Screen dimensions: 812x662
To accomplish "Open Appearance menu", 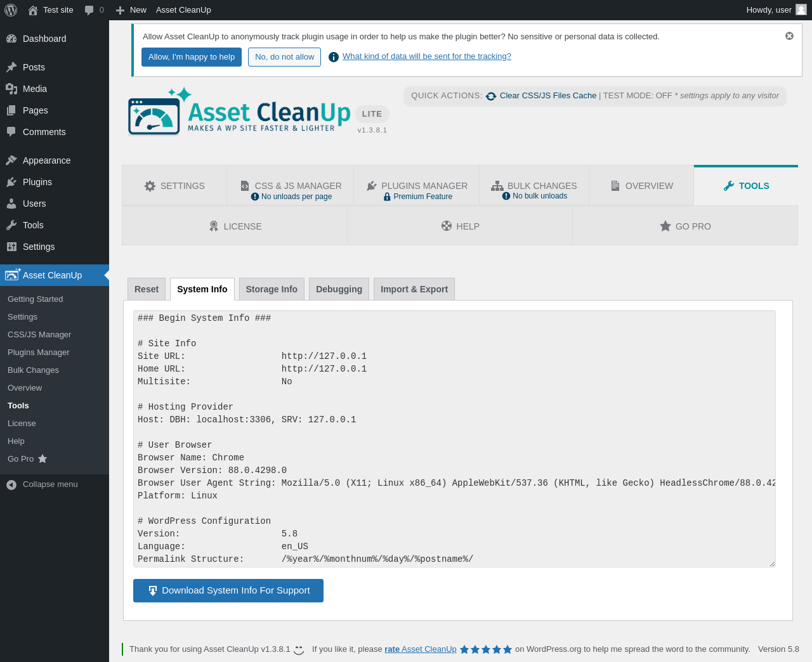I will 55,160.
